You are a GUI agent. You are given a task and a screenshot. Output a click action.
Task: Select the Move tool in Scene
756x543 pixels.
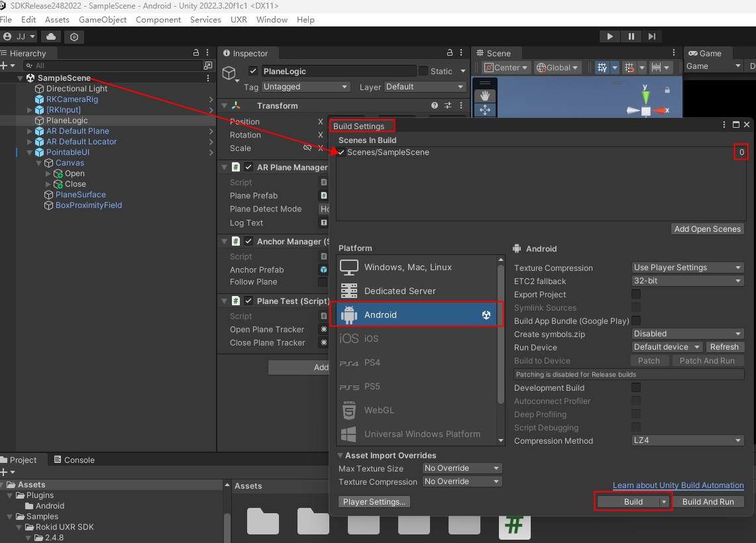coord(484,110)
